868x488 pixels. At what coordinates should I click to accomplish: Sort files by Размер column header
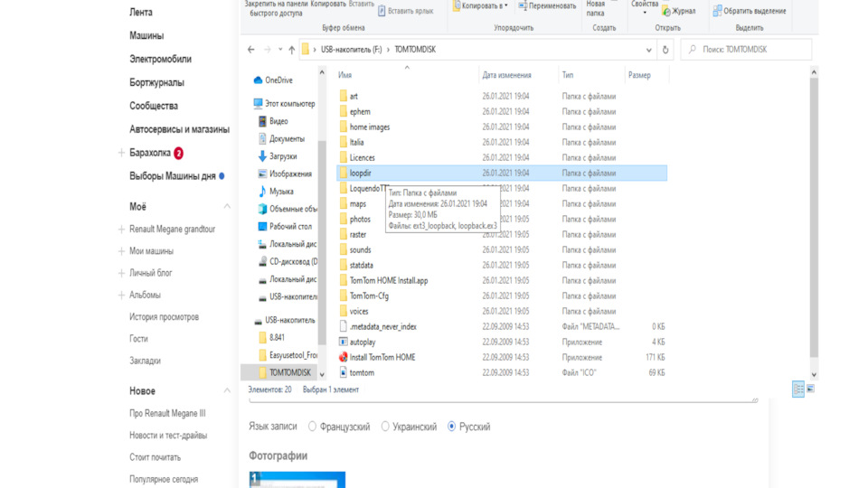(639, 75)
